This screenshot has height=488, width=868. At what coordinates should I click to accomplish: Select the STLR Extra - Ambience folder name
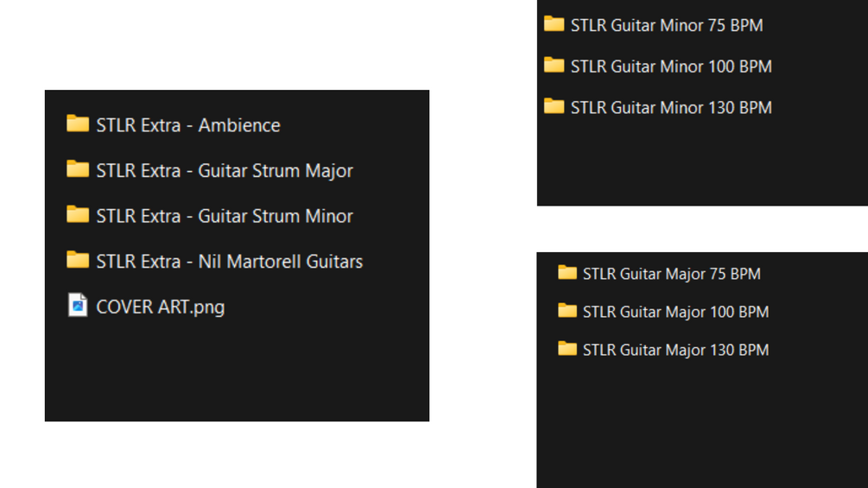pyautogui.click(x=188, y=125)
